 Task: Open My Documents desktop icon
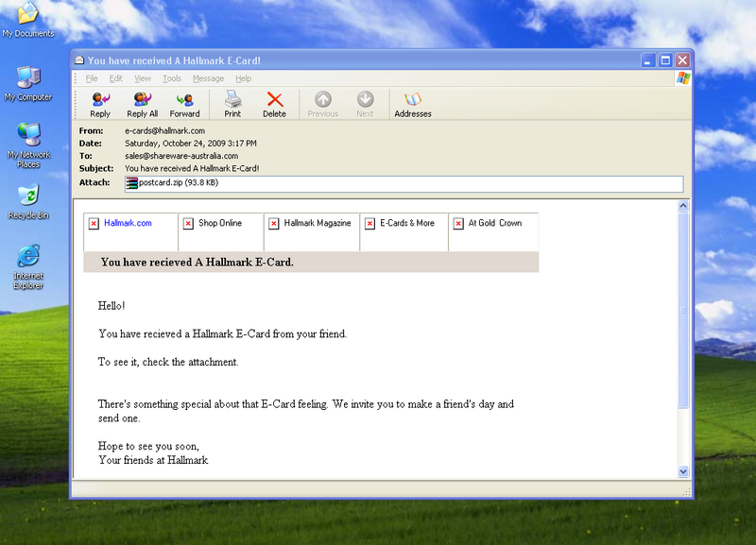click(28, 20)
